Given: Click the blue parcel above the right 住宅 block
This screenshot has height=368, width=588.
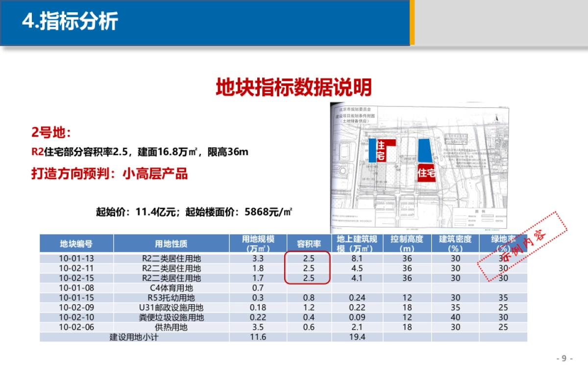Looking at the screenshot, I should [424, 151].
